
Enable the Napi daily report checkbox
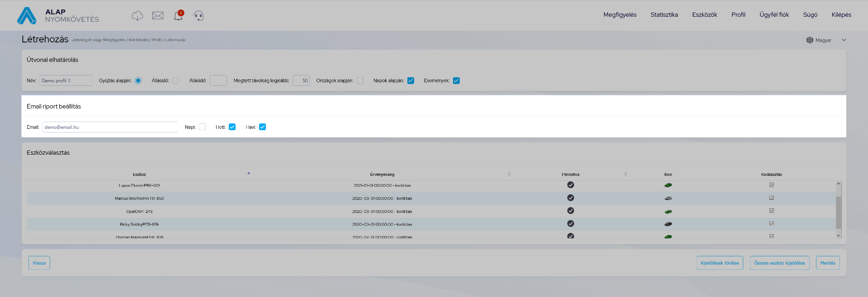point(202,127)
